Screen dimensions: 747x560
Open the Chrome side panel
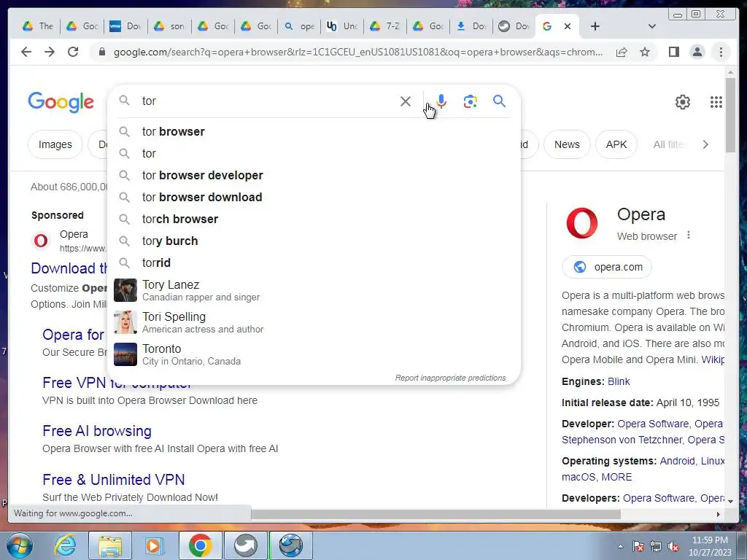[x=673, y=52]
